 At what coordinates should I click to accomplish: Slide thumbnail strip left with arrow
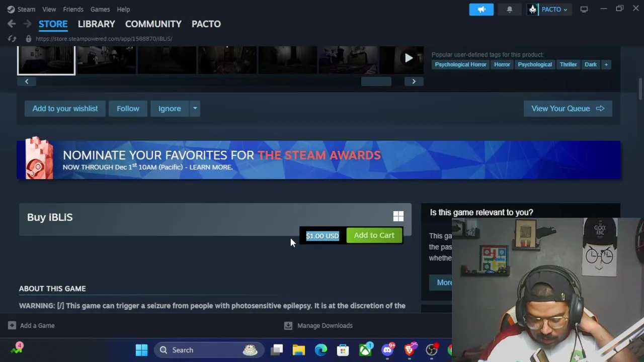pyautogui.click(x=27, y=81)
